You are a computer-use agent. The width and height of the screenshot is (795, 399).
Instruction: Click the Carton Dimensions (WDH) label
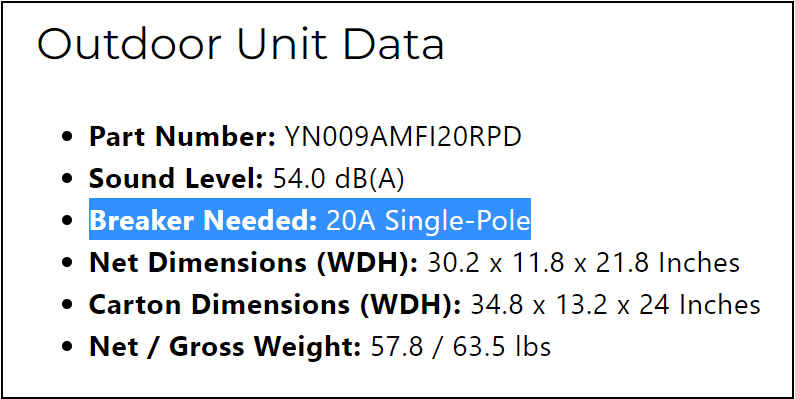tap(275, 304)
